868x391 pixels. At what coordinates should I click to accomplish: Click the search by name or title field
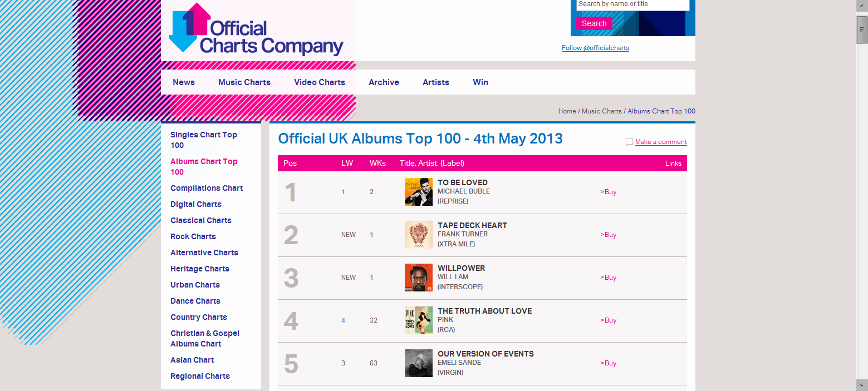tap(632, 4)
